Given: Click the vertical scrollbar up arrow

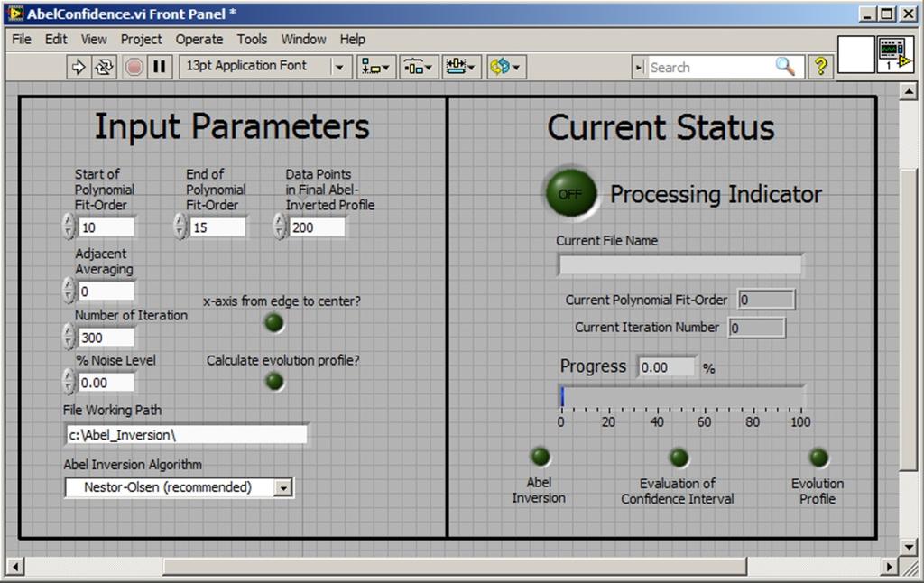Looking at the screenshot, I should [x=909, y=91].
